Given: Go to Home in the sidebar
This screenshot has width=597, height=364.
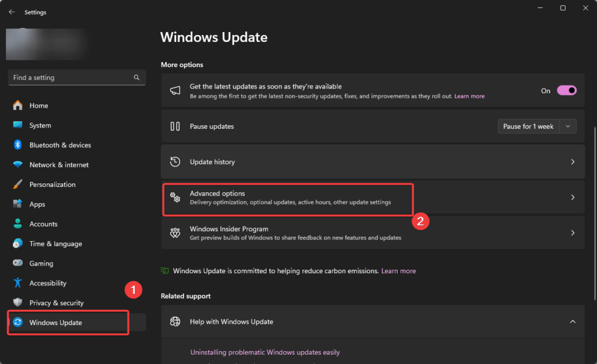Looking at the screenshot, I should [x=76, y=105].
